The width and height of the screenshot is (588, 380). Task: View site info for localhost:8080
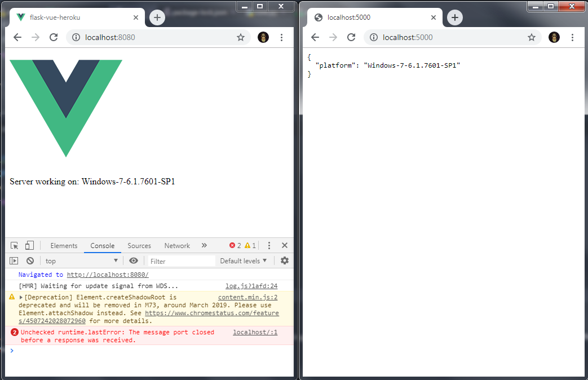pos(76,37)
